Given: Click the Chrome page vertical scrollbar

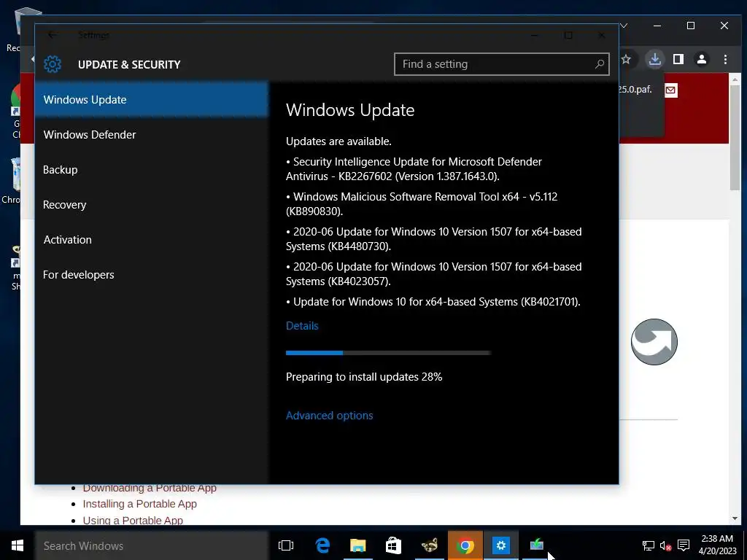Looking at the screenshot, I should [x=735, y=139].
